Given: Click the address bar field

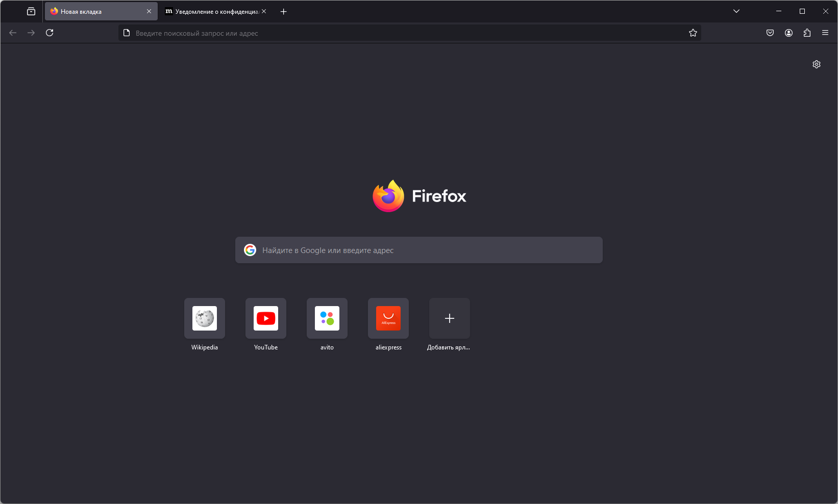Looking at the screenshot, I should (x=409, y=33).
